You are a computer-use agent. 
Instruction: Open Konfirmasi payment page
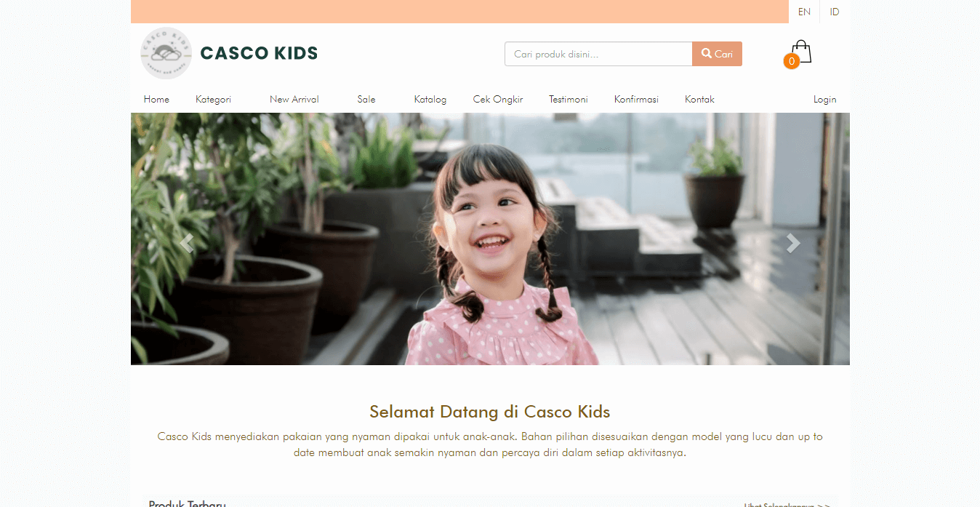pos(636,100)
